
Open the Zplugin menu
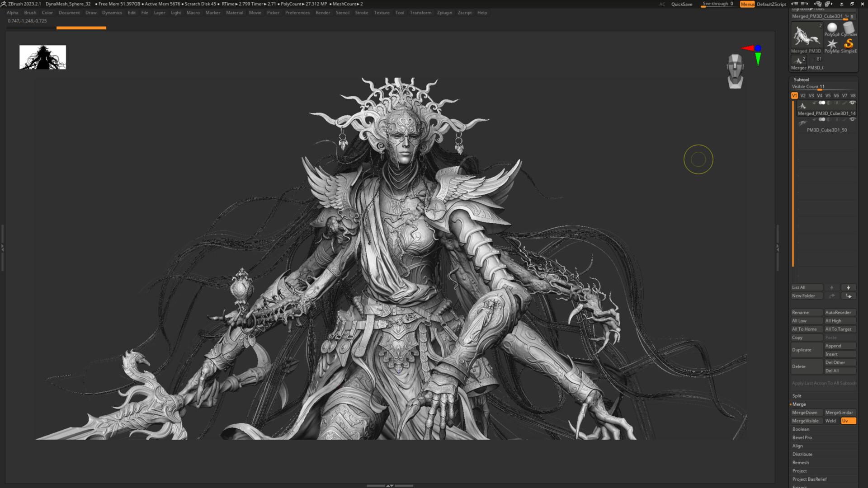tap(444, 13)
